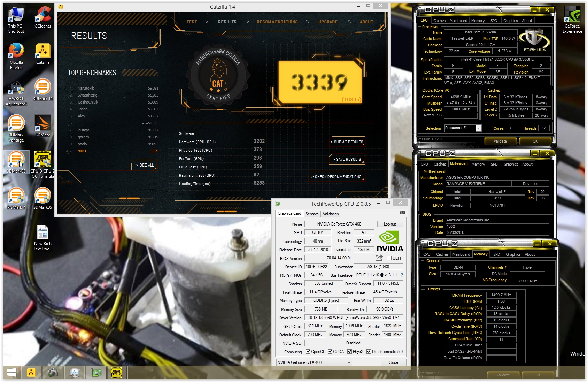Toggle the DirectCompute 5.0 checkbox

click(369, 352)
